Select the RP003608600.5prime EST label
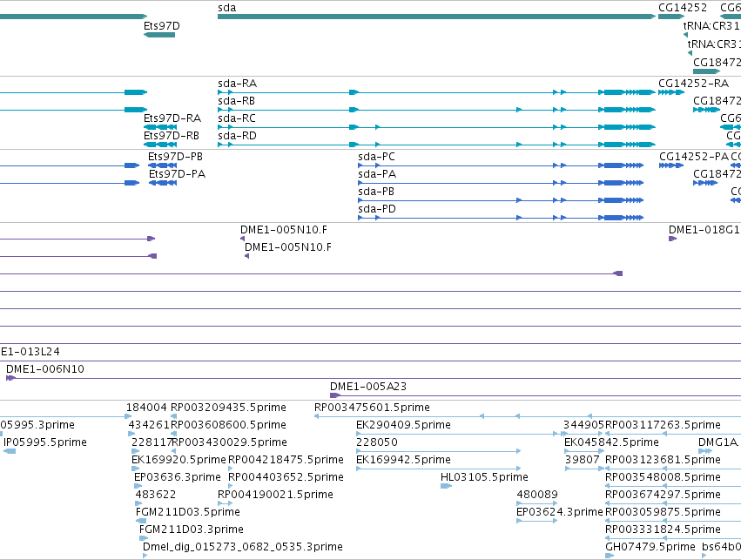 228,425
